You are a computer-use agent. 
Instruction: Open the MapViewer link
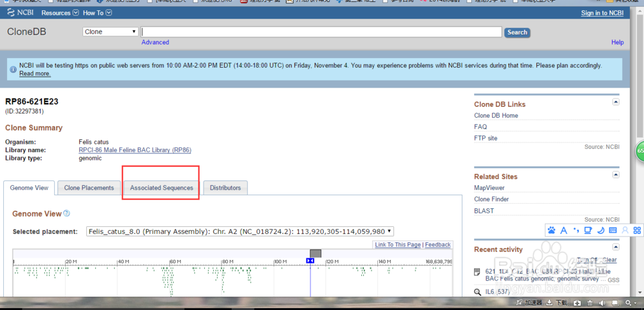click(489, 188)
